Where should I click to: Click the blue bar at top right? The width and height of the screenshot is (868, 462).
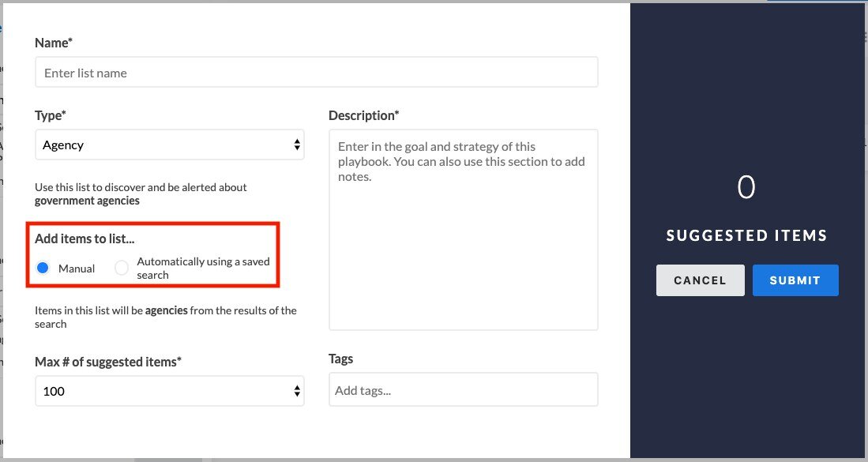click(815, 3)
